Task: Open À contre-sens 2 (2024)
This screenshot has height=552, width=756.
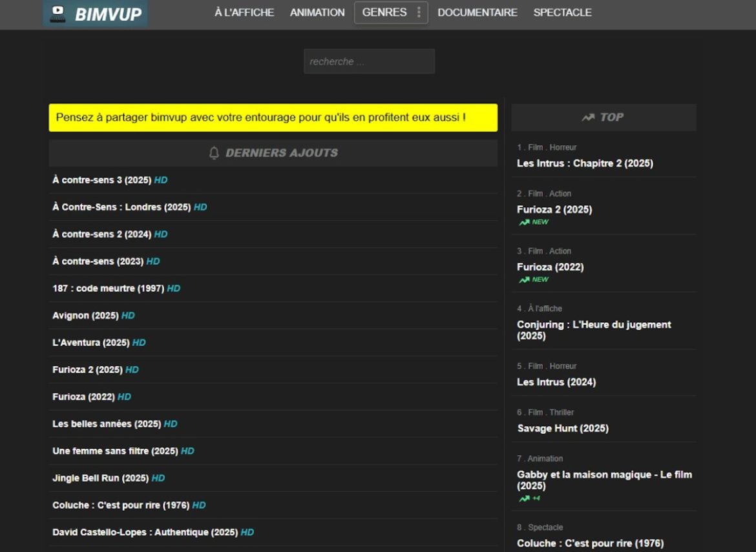Action: pyautogui.click(x=101, y=234)
